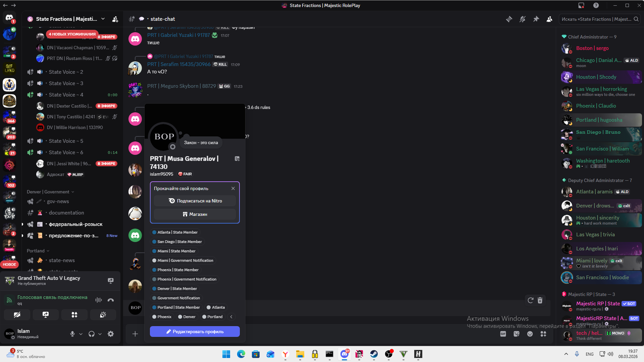644x362 pixels.
Task: Open the pinned messages icon
Action: coord(536,19)
